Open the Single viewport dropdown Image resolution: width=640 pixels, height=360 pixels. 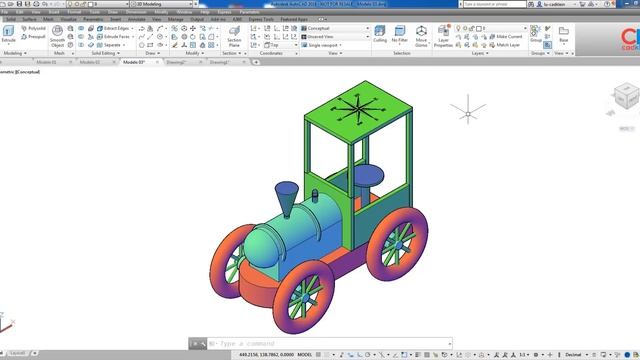(322, 45)
